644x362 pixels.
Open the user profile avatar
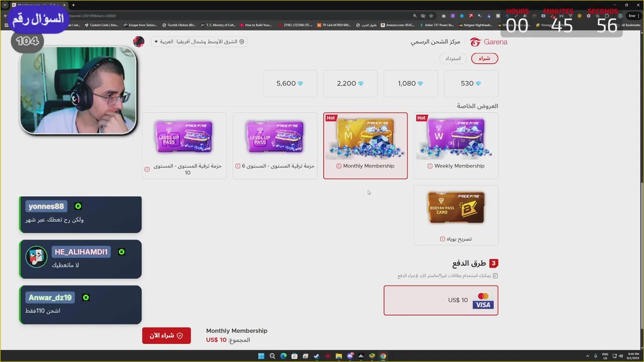(x=138, y=42)
